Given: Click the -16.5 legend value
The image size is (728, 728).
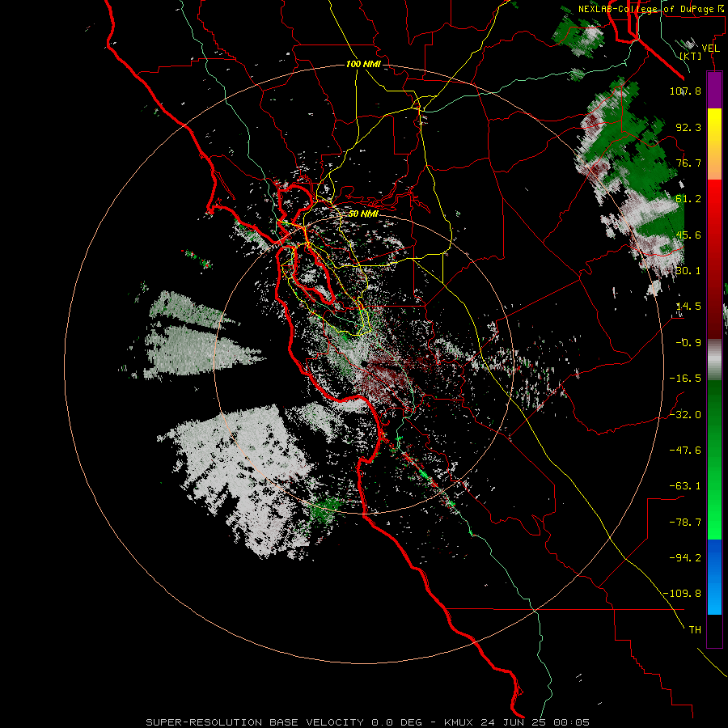Looking at the screenshot, I should coord(685,379).
